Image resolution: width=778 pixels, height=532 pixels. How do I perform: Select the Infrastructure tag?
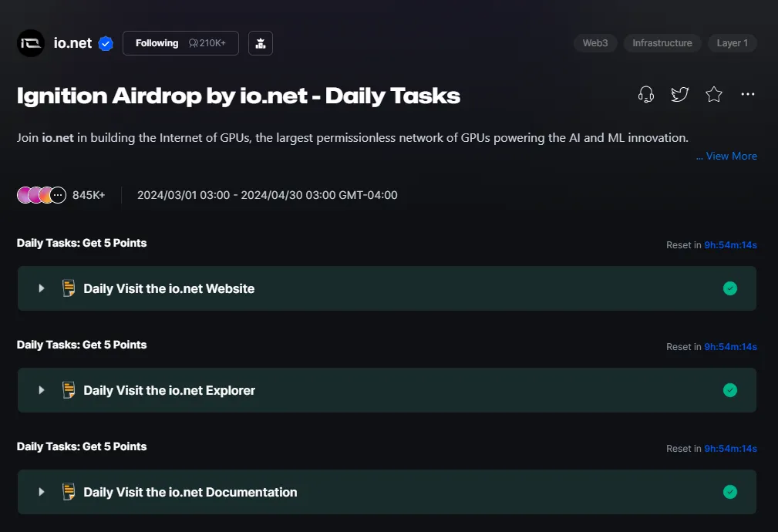(x=662, y=43)
